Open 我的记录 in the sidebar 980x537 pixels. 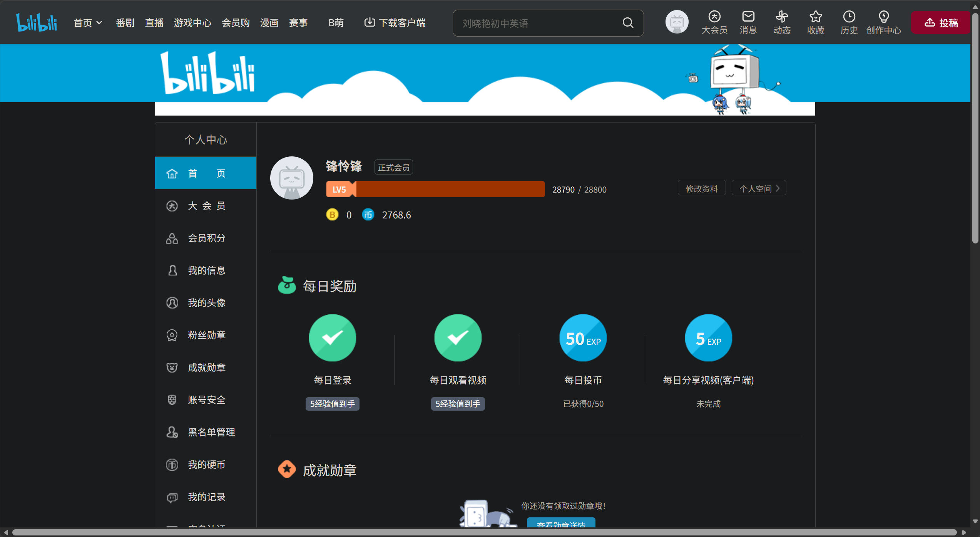coord(206,497)
